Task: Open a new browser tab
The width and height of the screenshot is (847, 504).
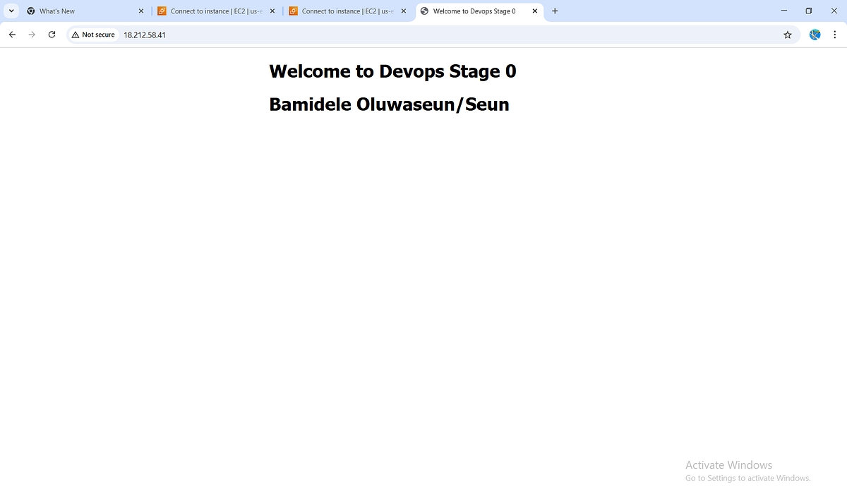Action: tap(555, 11)
